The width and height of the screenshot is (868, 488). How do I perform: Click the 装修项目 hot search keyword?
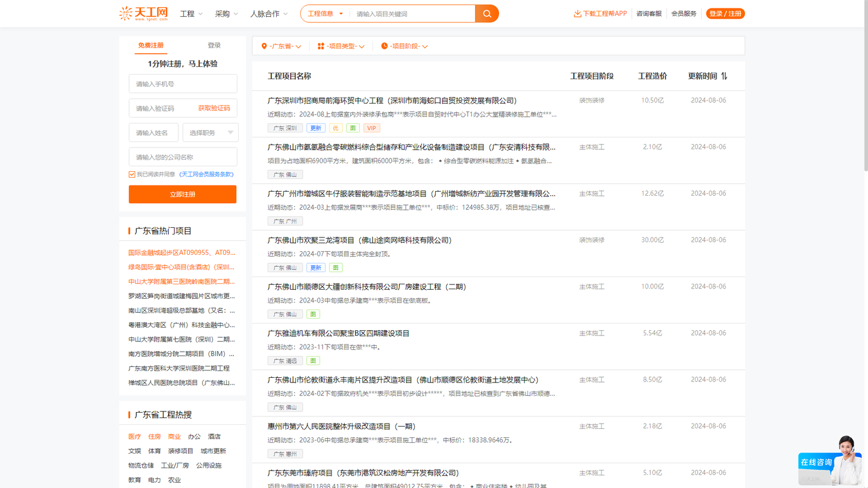pos(180,451)
